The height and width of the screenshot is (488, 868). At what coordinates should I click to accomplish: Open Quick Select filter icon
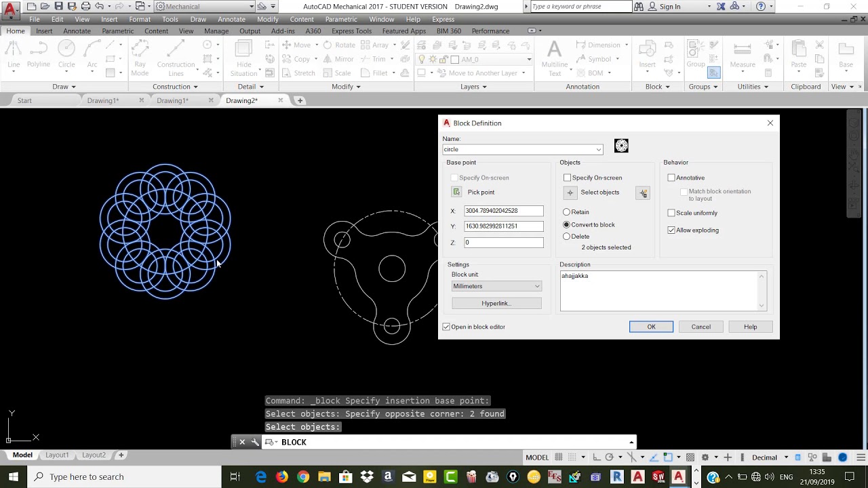pos(643,193)
